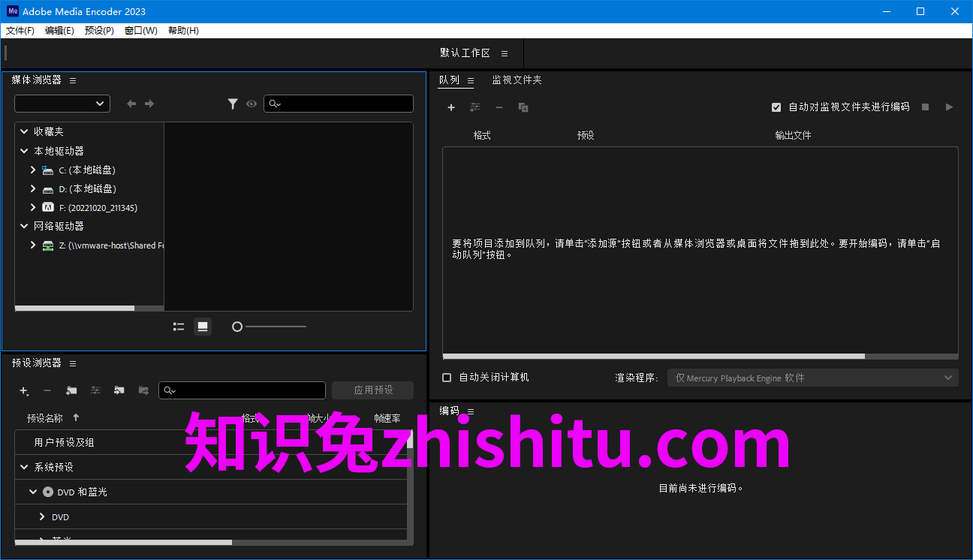Select the F: drive icon
The height and width of the screenshot is (560, 973).
(x=48, y=208)
